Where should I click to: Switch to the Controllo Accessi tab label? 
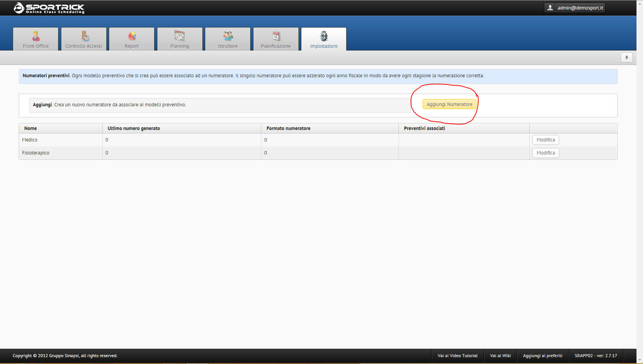(83, 46)
